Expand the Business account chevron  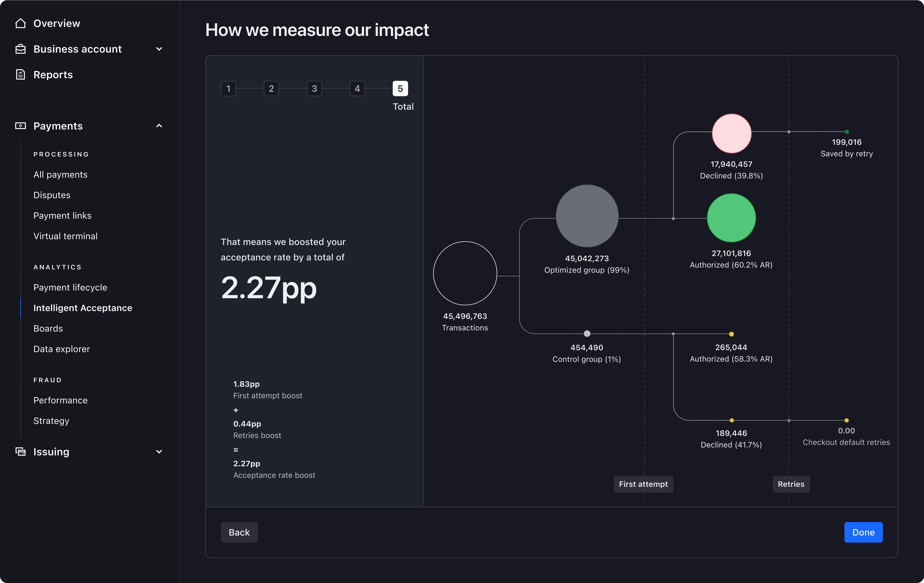[x=159, y=49]
